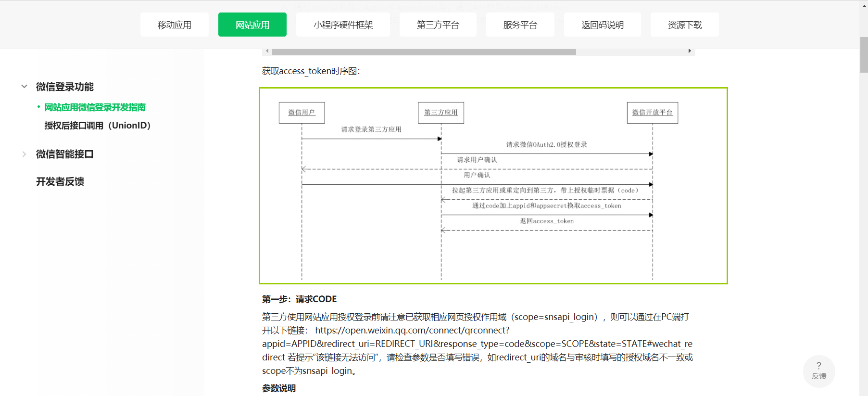
Task: Open 微信智能接口 in sidebar
Action: [65, 154]
